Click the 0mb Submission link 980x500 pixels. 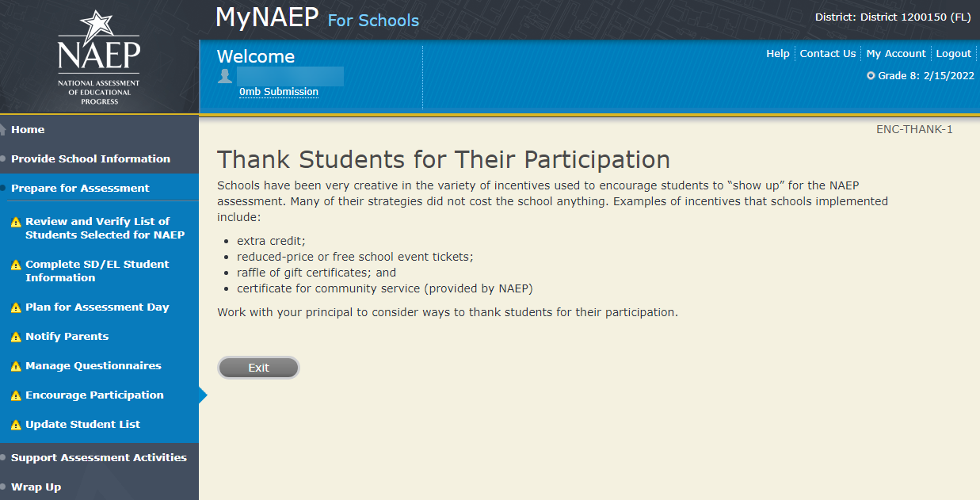(x=279, y=92)
